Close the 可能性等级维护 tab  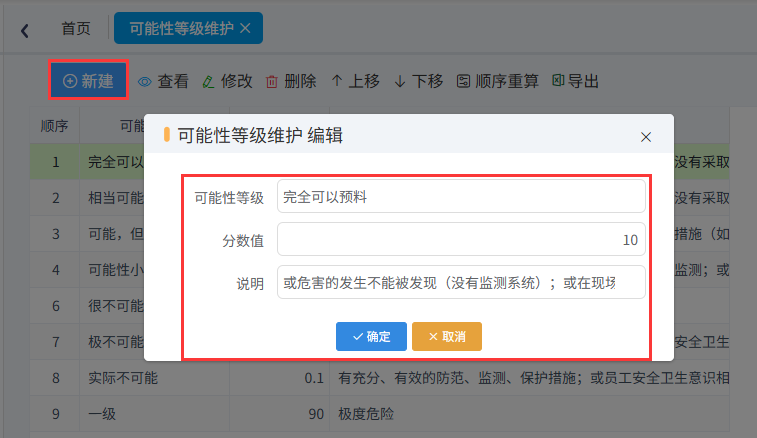pos(245,28)
